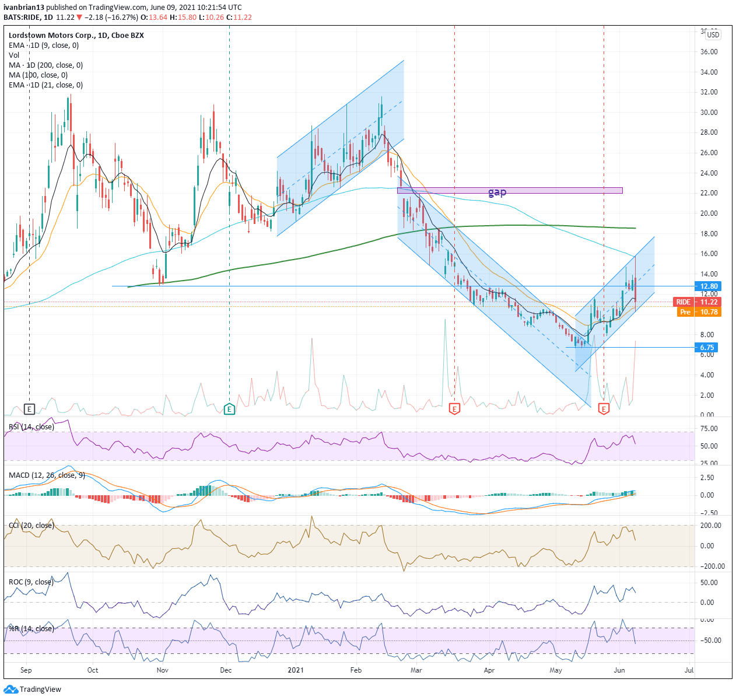This screenshot has height=700, width=736.
Task: Select the ROC (9, close) pane label
Action: pos(31,582)
